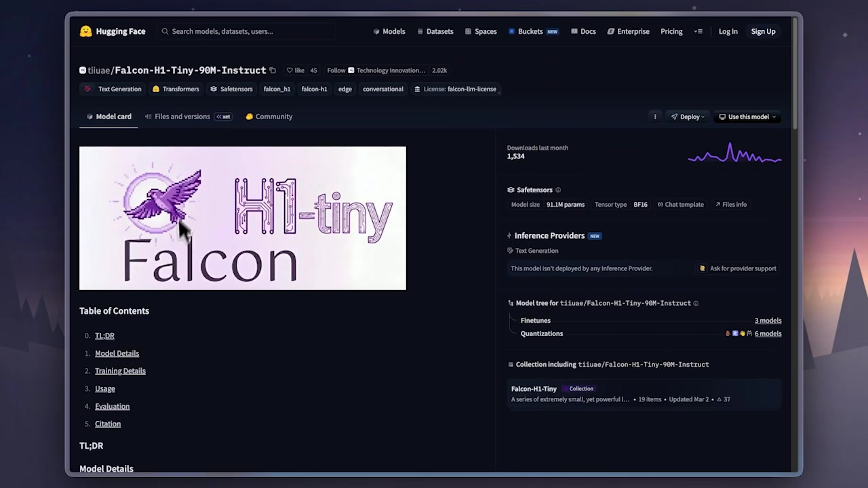Click Ask for provider support

tap(738, 268)
